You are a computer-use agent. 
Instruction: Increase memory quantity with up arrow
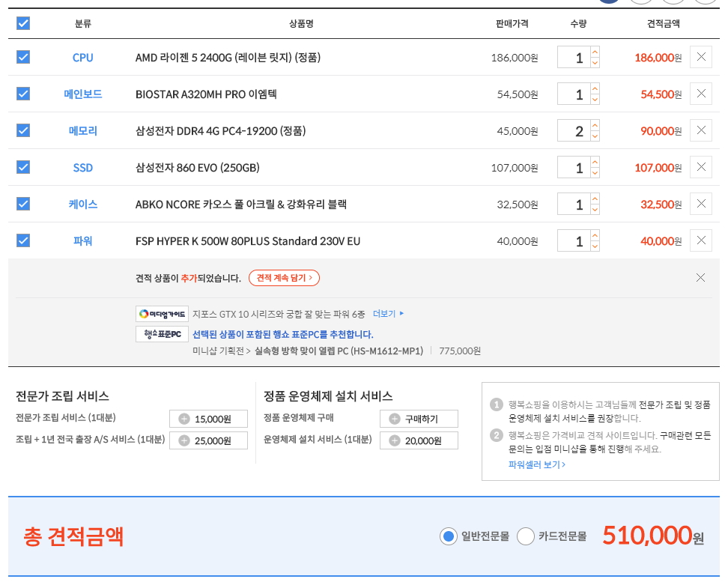tap(595, 125)
